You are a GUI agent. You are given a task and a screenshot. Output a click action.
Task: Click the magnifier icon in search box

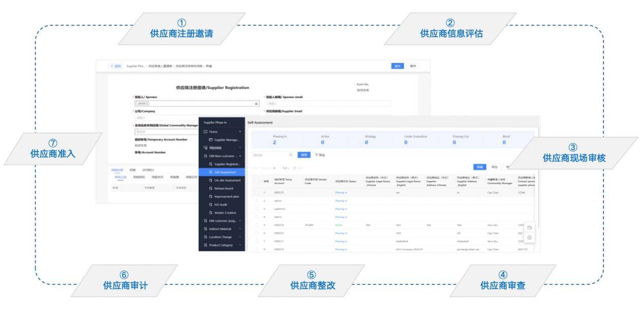(x=291, y=154)
